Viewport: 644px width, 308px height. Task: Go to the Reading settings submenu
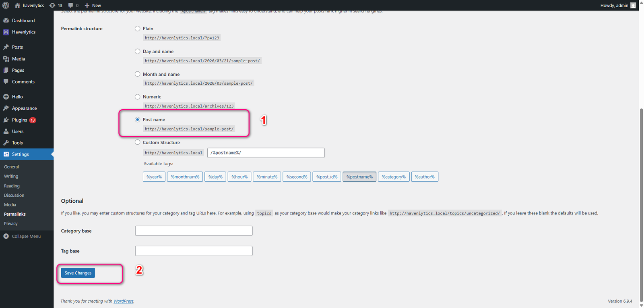click(x=12, y=186)
